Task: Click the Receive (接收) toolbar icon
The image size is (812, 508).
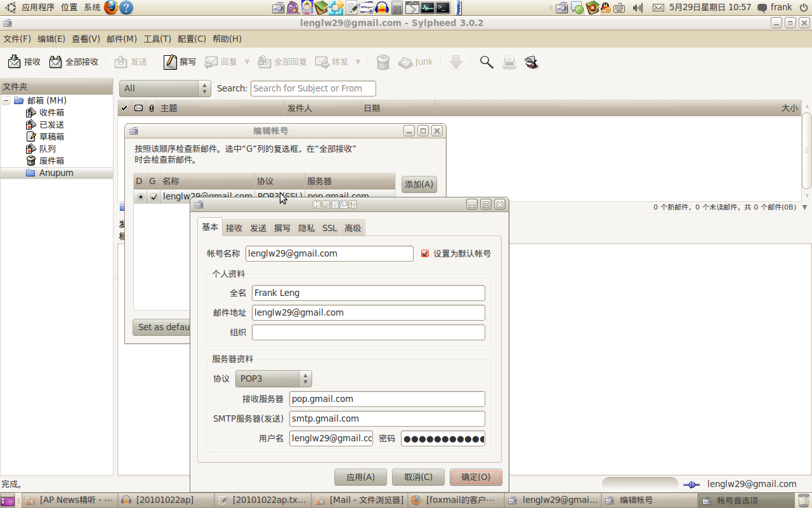Action: click(x=14, y=62)
